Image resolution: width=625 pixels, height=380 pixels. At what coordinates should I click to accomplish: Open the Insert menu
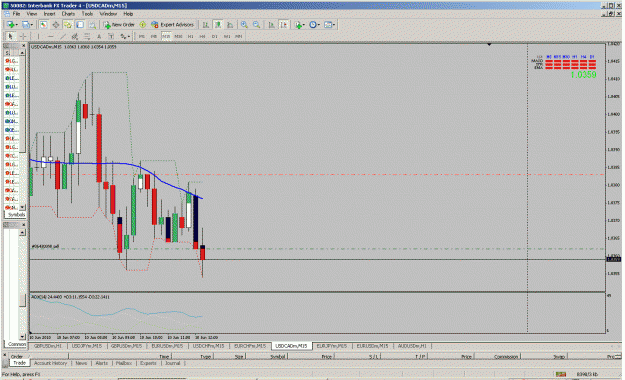pos(49,14)
